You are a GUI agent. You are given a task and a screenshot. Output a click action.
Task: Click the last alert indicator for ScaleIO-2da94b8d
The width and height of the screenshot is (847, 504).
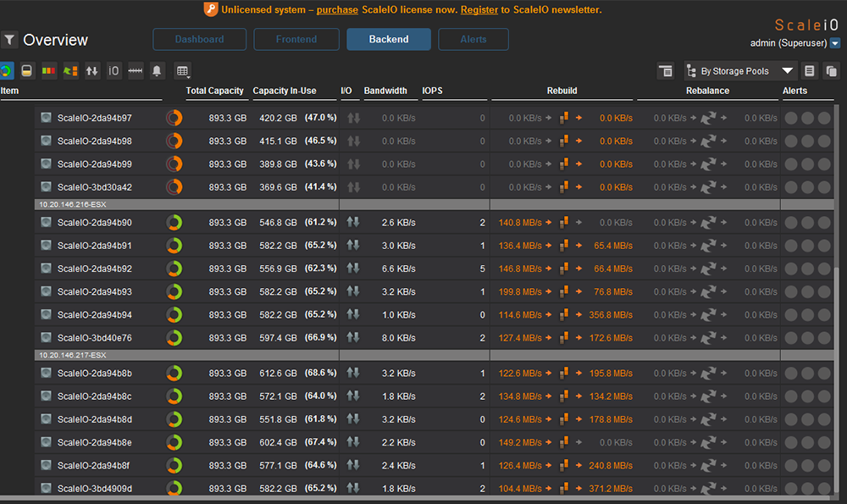click(824, 419)
